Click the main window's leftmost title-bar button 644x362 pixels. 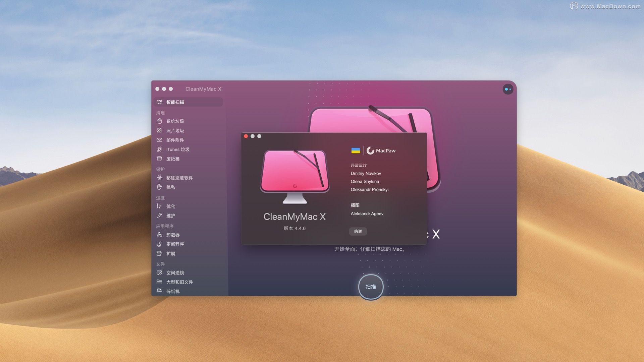click(x=157, y=89)
